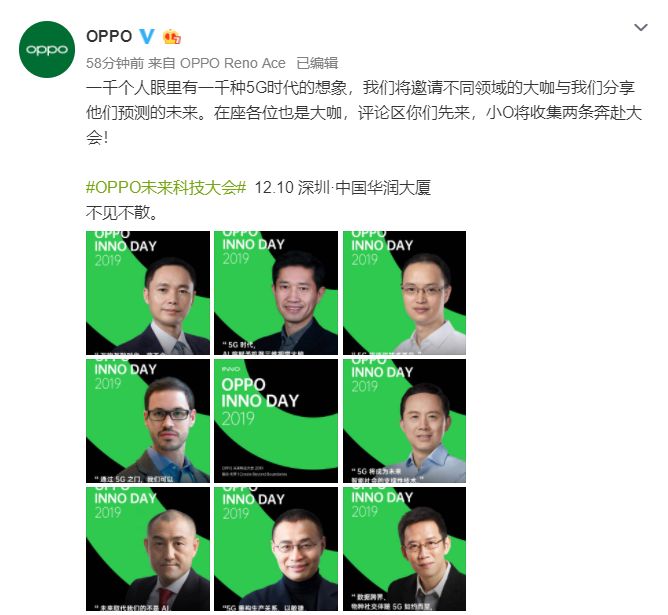Image resolution: width=668 pixels, height=615 pixels.
Task: Click the blue V verification badge
Action: pyautogui.click(x=147, y=36)
